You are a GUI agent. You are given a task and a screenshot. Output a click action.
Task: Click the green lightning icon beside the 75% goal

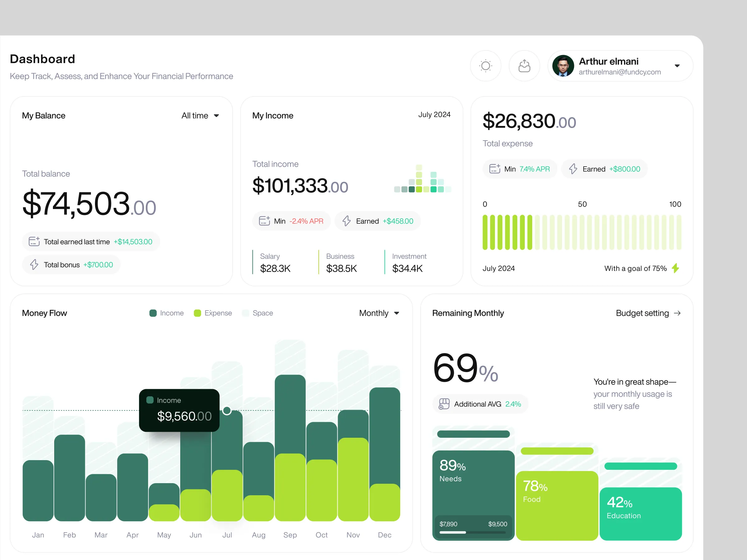point(675,268)
